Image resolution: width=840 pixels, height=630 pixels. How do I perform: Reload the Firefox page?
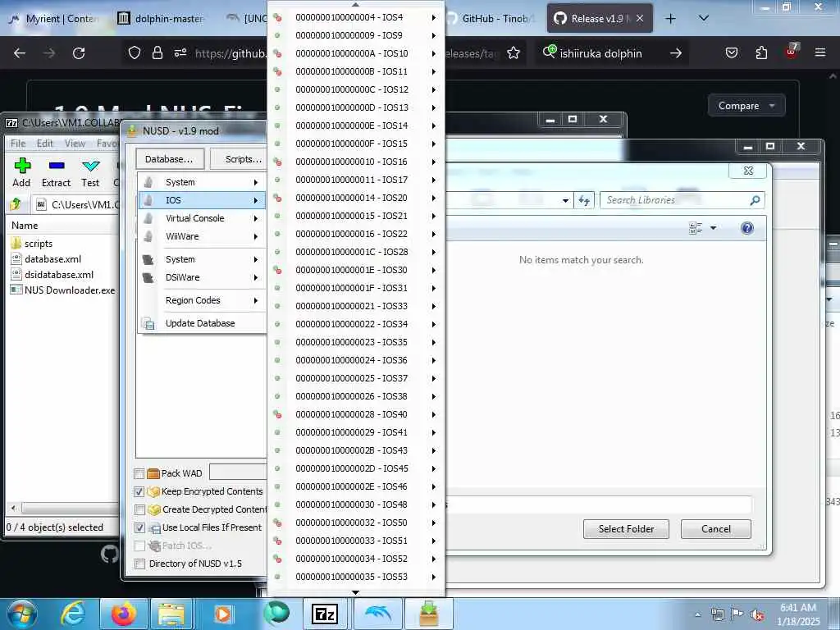79,53
